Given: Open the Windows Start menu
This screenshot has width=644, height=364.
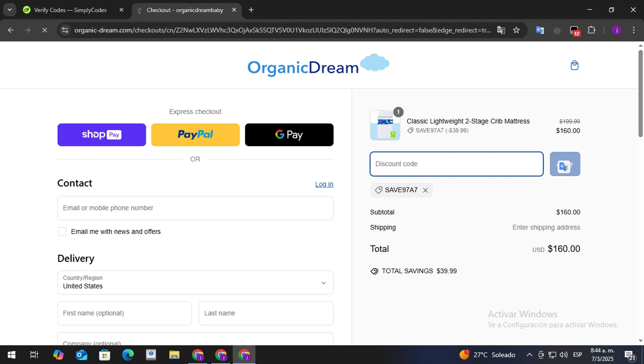Looking at the screenshot, I should (12, 355).
